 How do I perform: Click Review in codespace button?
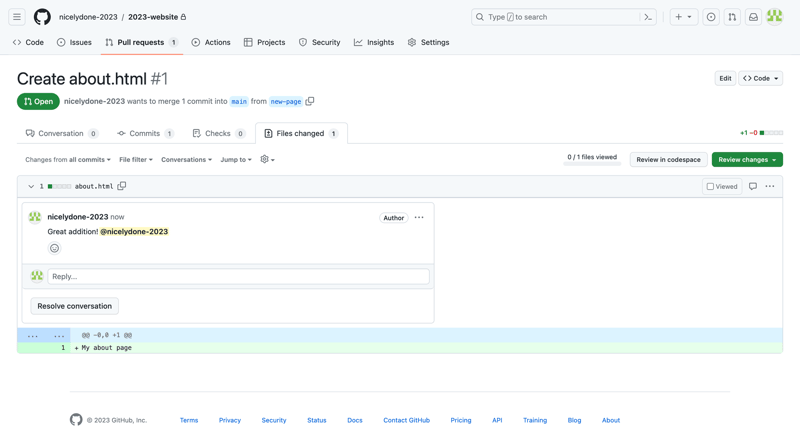tap(668, 160)
